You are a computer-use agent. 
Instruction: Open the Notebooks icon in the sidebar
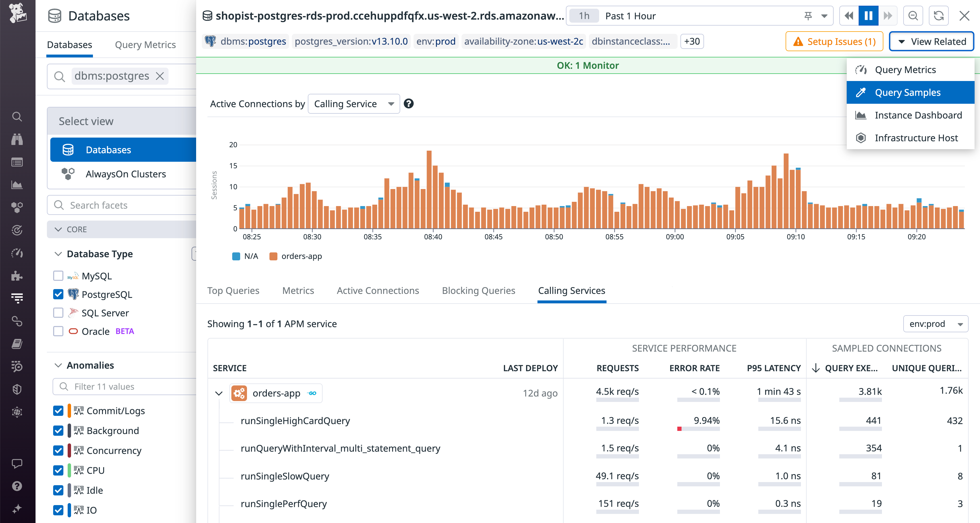click(17, 343)
